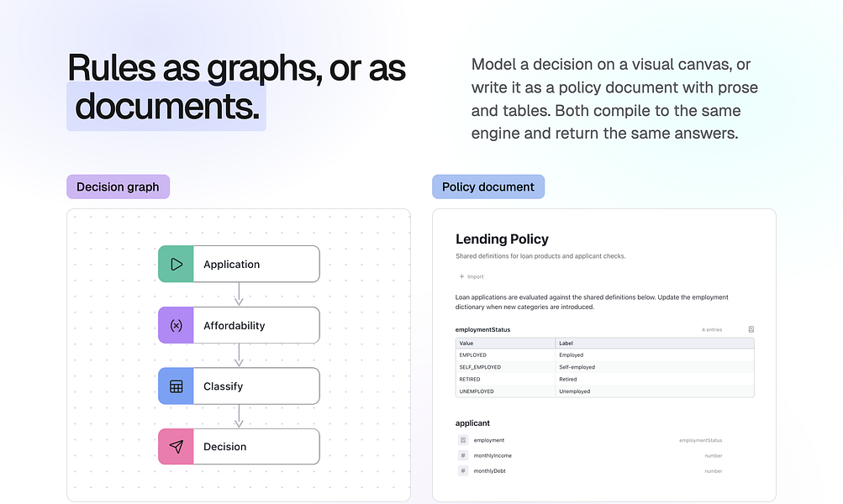Viewport: 843px width, 504px height.
Task: Click the '4 entries' count text
Action: [x=712, y=330]
